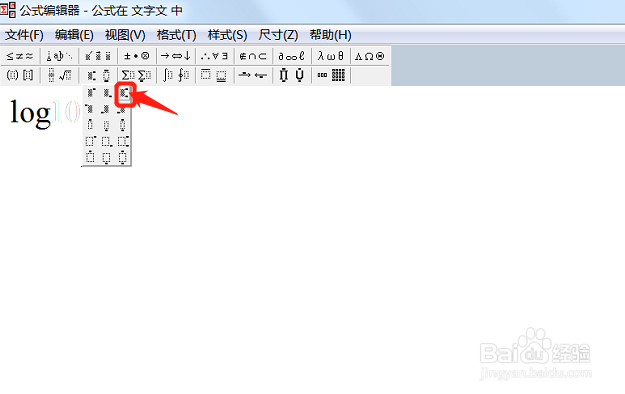This screenshot has width=625, height=394.
Task: Open the lowercase Greek palette (λ ω θ)
Action: coord(330,56)
